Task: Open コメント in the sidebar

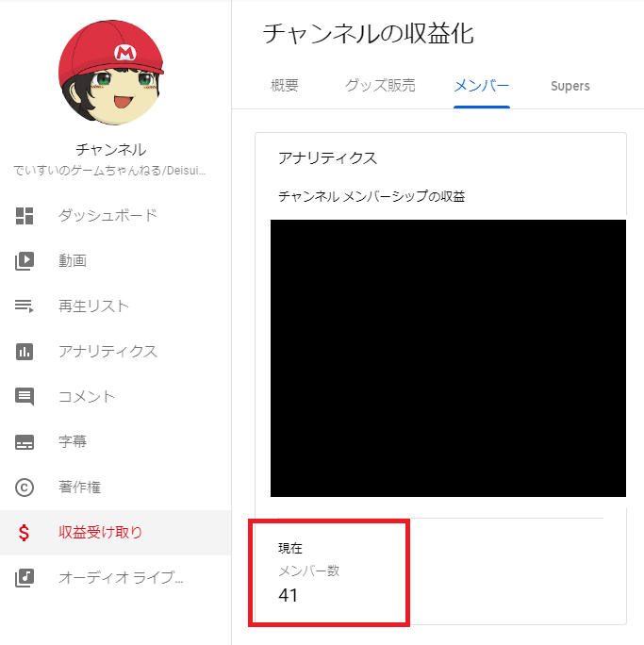Action: pos(115,397)
